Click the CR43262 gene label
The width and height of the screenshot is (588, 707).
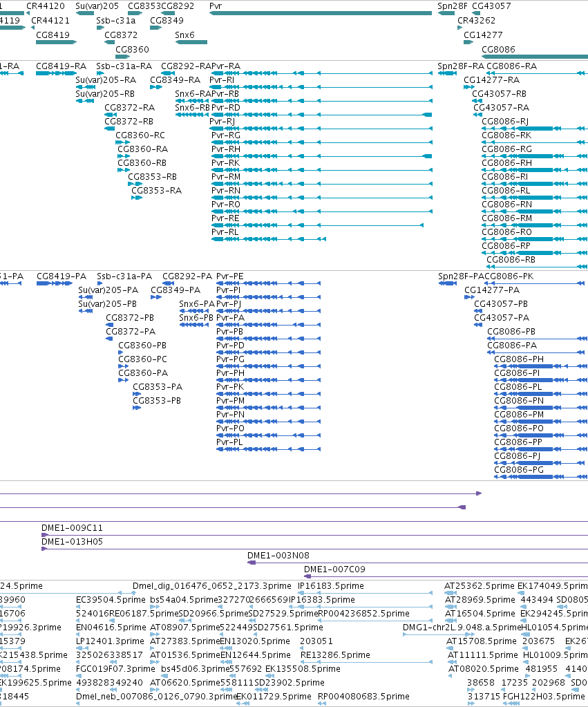click(x=476, y=20)
